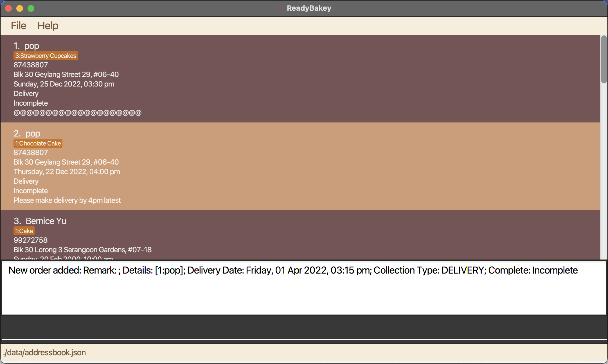Click the 3:Strawberry Cupcakes tag
608x364 pixels.
coord(46,56)
